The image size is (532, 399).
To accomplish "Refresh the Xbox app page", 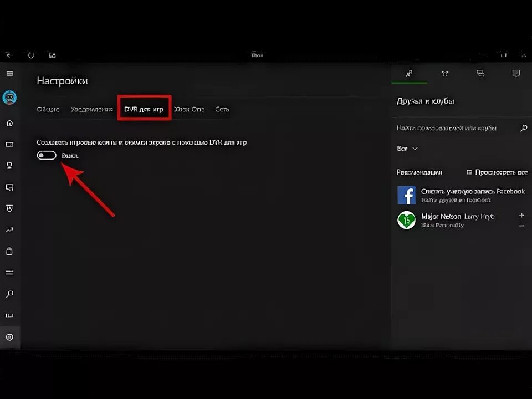I will point(31,55).
